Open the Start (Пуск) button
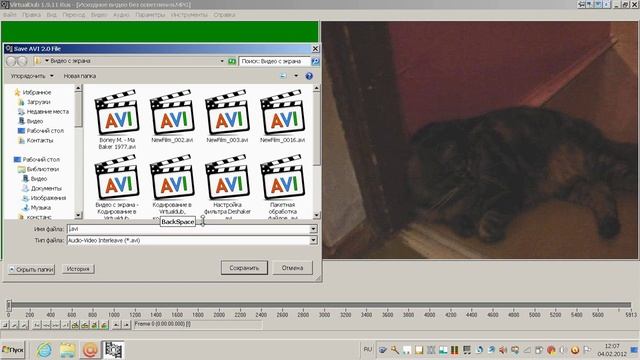Viewport: 640px width, 360px height. 13,350
